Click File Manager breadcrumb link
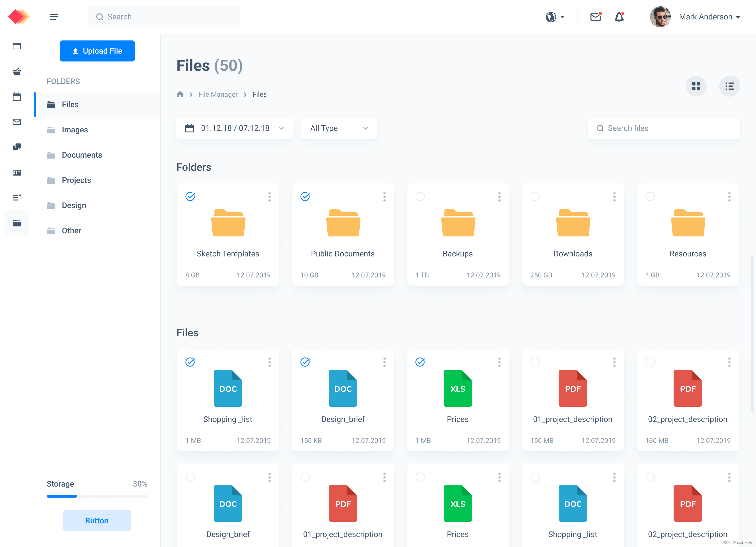The height and width of the screenshot is (547, 756). (218, 94)
